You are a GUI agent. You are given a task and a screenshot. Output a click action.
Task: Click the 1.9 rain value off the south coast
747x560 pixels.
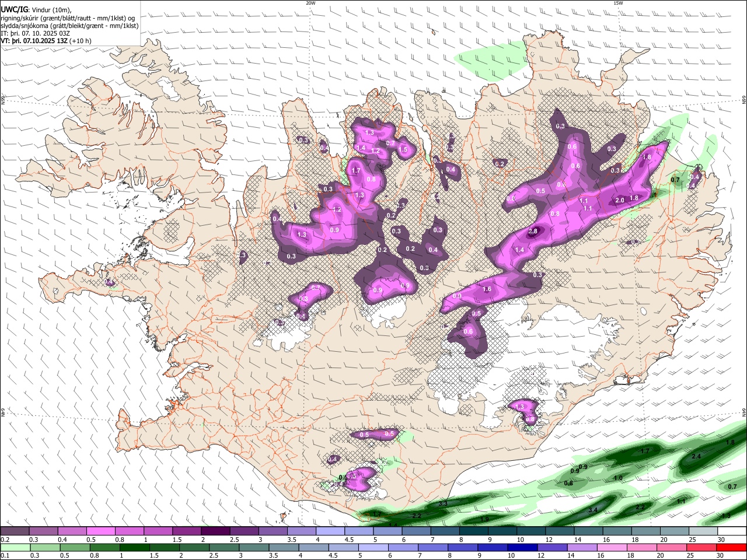pos(484,519)
